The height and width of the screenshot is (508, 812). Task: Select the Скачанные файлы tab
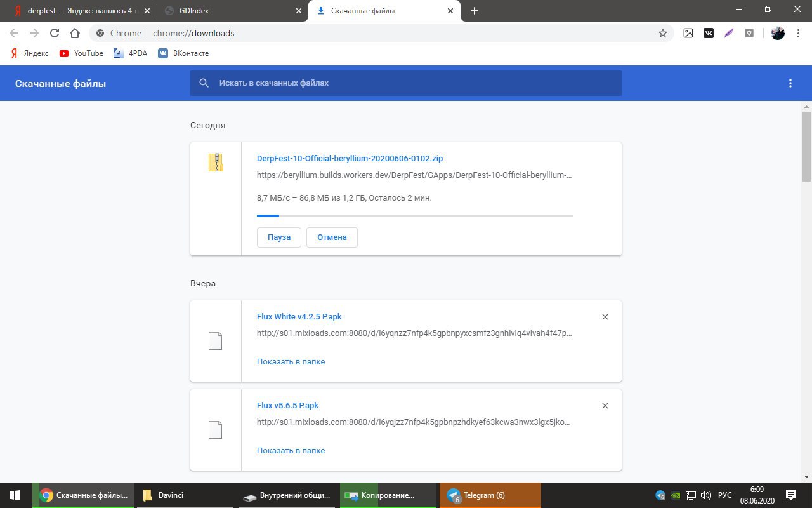pyautogui.click(x=384, y=11)
